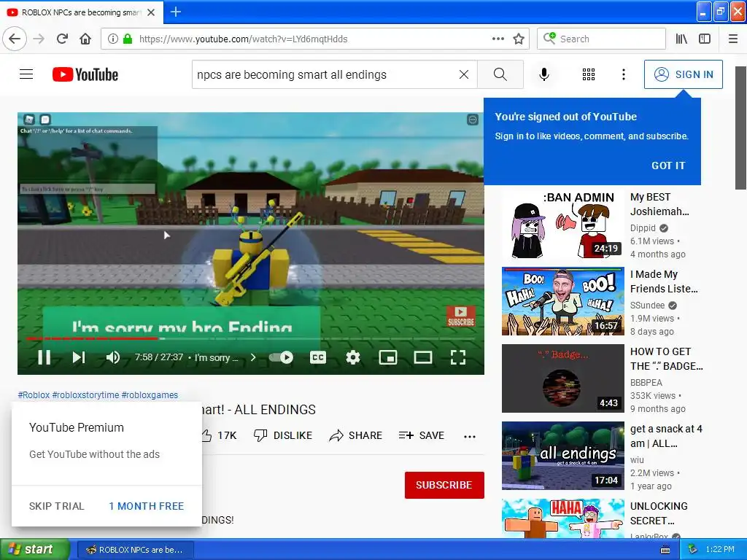The width and height of the screenshot is (747, 560).
Task: Switch to theater mode
Action: pyautogui.click(x=422, y=357)
